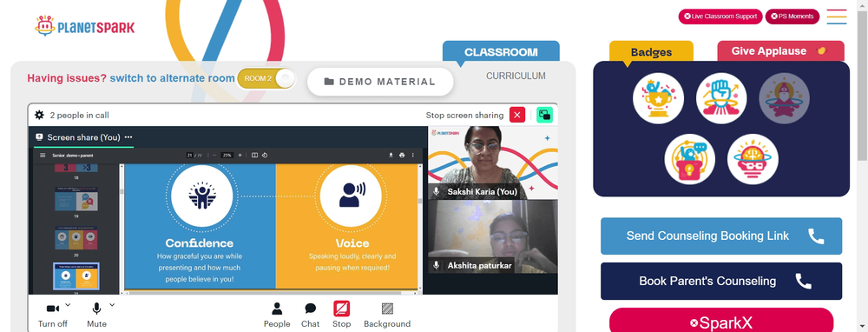The image size is (868, 332).
Task: Click Send Counseling Booking Link
Action: (721, 236)
